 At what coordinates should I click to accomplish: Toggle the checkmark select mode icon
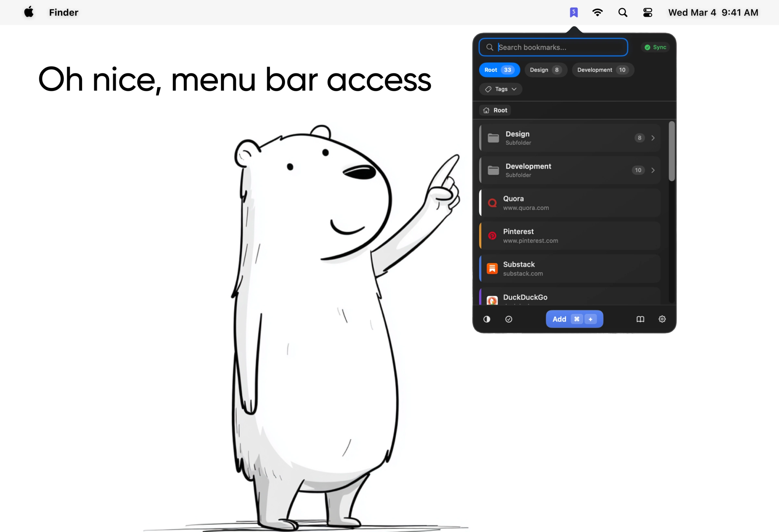[x=509, y=319]
